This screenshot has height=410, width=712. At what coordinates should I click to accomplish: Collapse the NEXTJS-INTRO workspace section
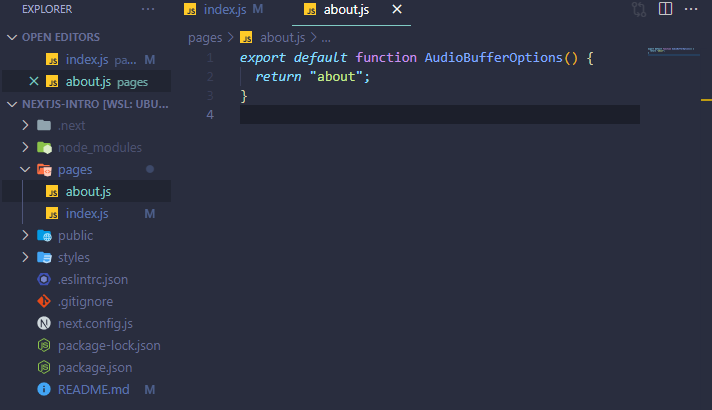coord(12,104)
